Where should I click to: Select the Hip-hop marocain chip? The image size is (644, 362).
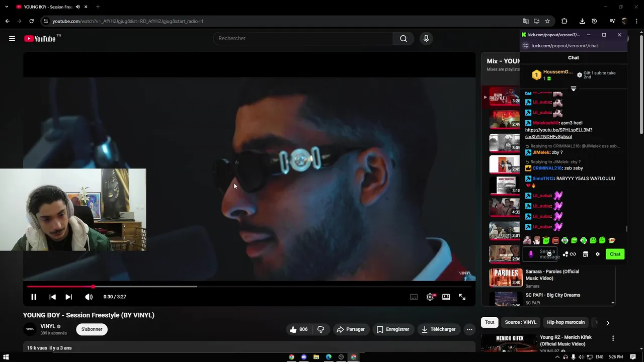point(566,322)
